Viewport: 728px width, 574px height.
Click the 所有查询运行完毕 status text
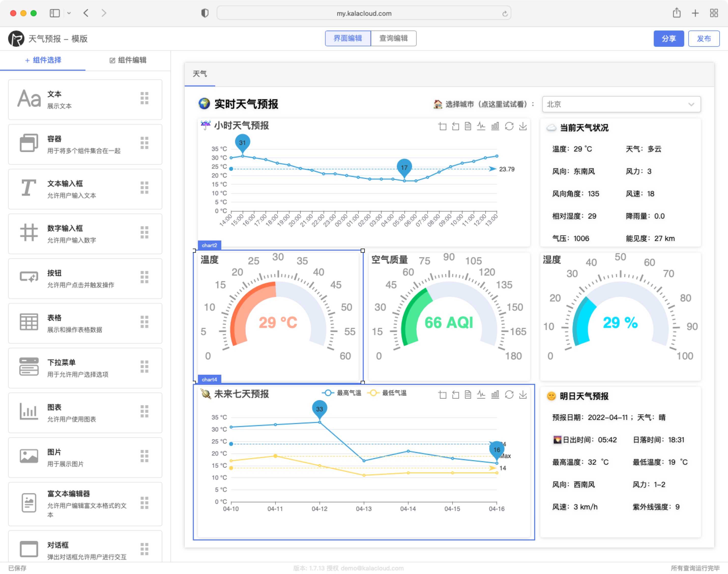click(695, 568)
